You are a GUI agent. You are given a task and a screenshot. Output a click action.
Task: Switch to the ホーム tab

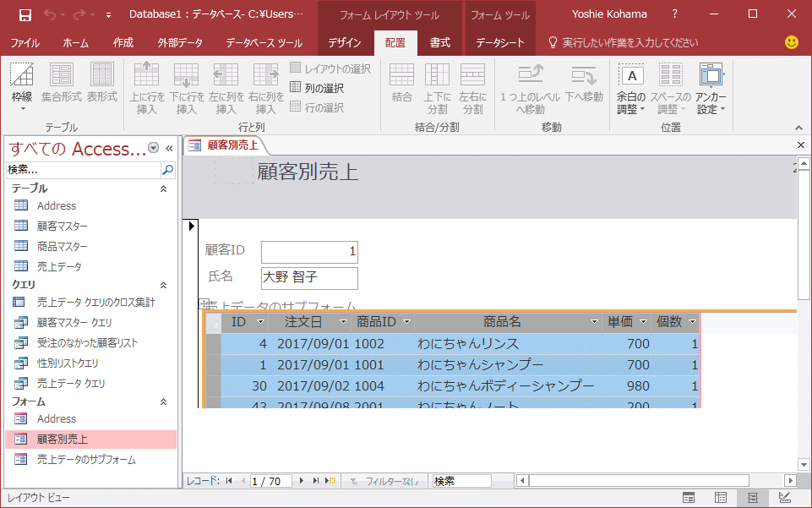point(75,43)
